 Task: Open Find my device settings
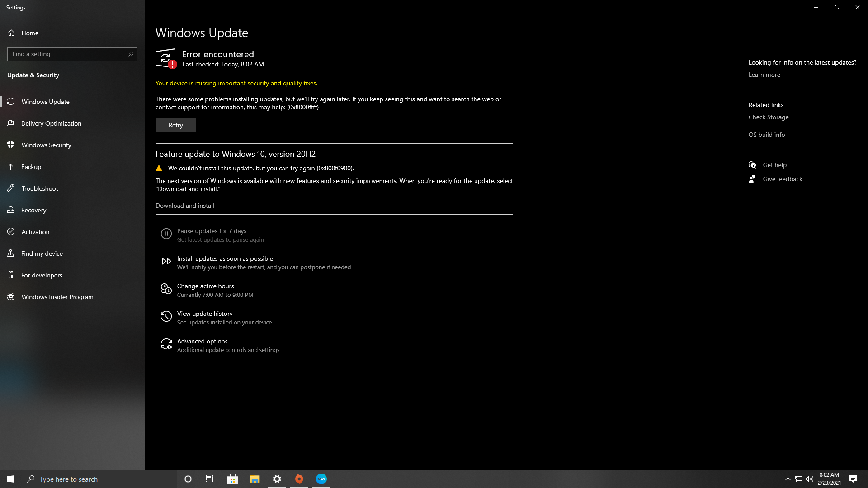click(x=72, y=253)
